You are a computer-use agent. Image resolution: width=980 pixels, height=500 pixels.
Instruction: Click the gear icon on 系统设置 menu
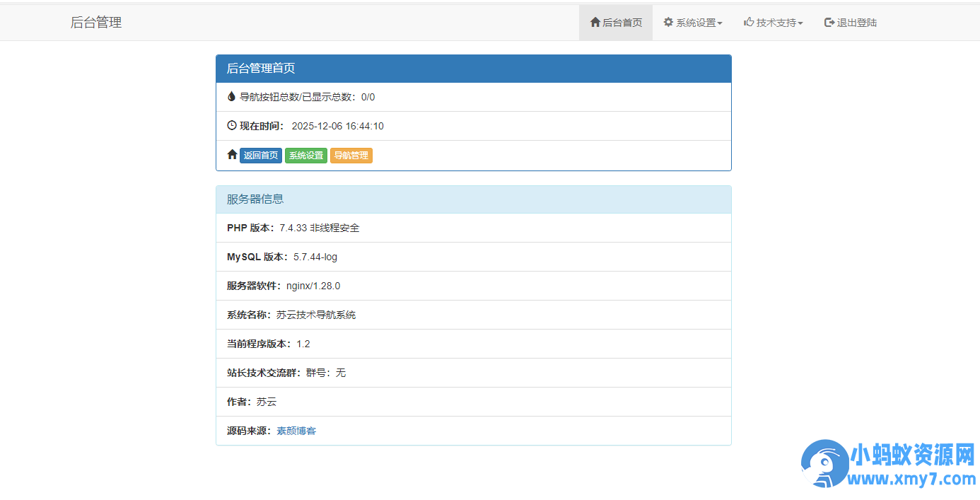(x=667, y=22)
